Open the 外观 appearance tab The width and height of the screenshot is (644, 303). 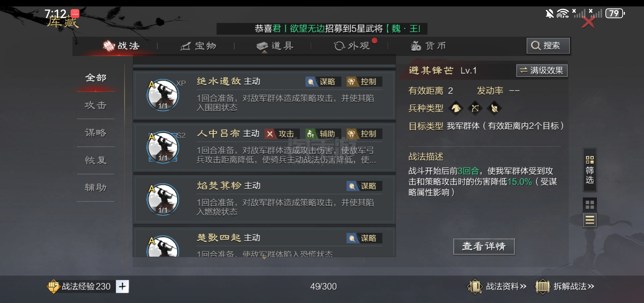[x=352, y=46]
